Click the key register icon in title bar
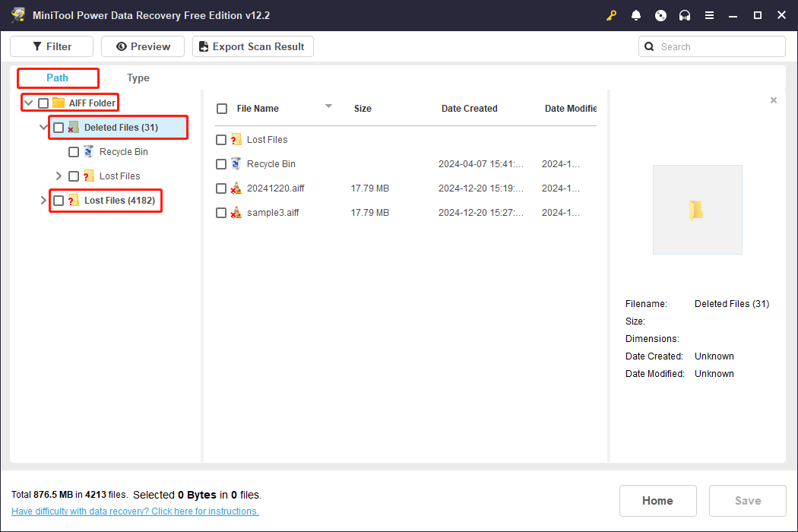 (x=611, y=16)
